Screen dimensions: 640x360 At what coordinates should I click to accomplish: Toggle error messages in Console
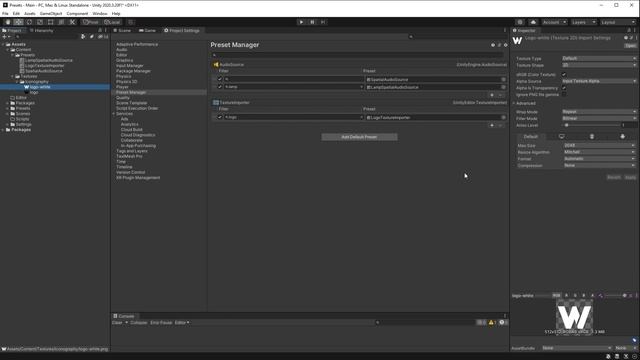tap(503, 322)
